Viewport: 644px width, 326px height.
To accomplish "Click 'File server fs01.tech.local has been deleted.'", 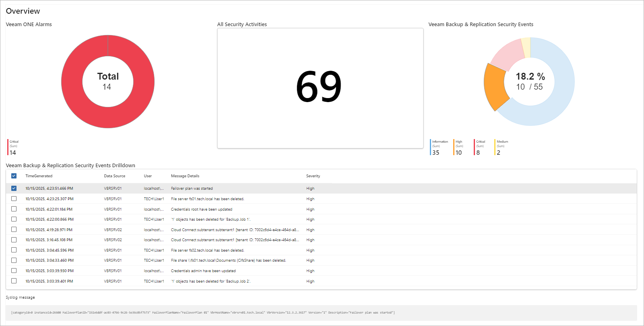I will pyautogui.click(x=207, y=199).
